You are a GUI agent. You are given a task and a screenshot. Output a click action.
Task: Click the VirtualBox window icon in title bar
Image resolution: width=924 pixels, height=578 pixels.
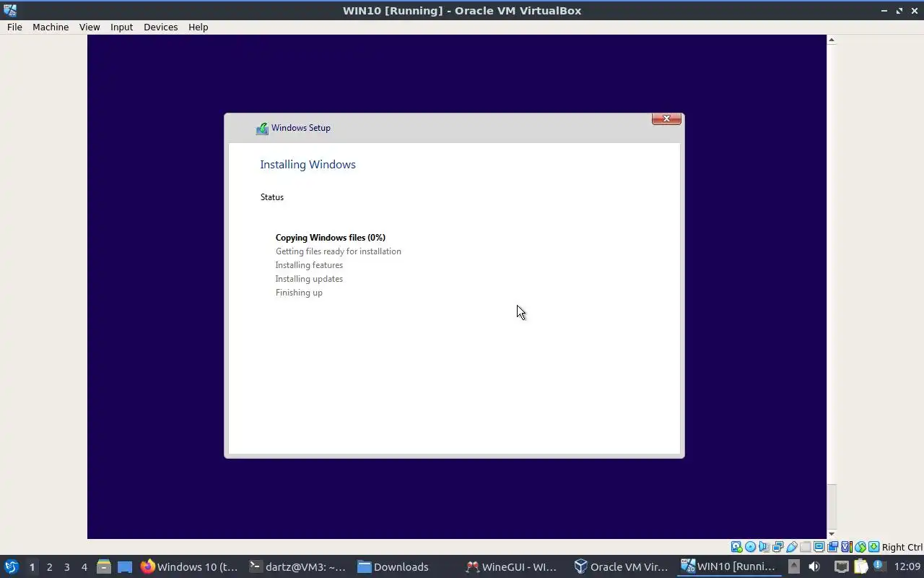pos(10,10)
